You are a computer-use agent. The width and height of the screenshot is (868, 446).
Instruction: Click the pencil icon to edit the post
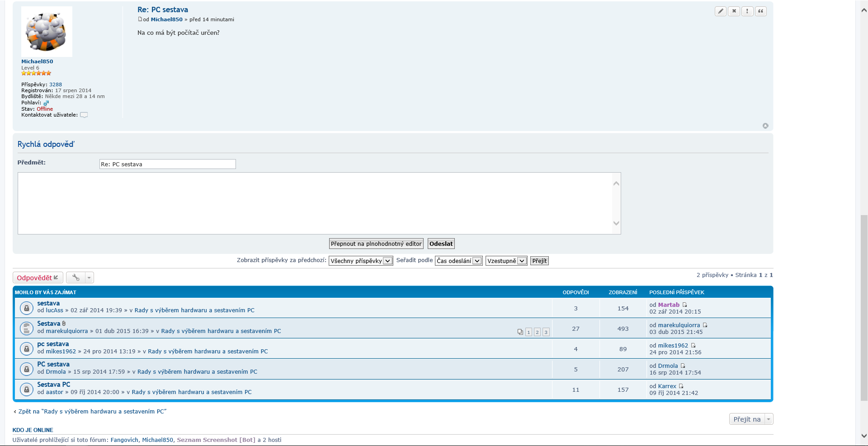pos(721,11)
